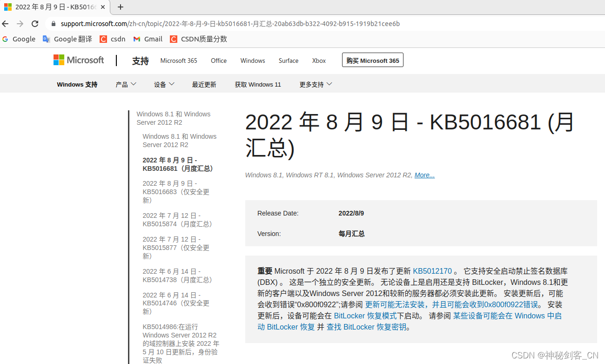Click the Microsoft logo

(79, 60)
